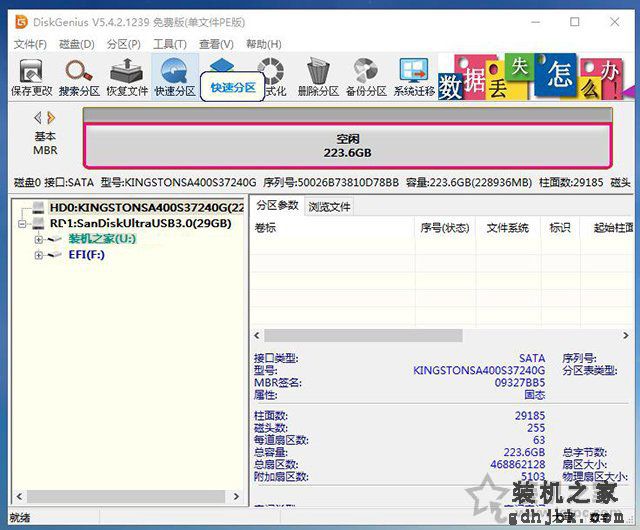
Task: Click left arrow of disk tree scrollbar
Action: tap(19, 497)
